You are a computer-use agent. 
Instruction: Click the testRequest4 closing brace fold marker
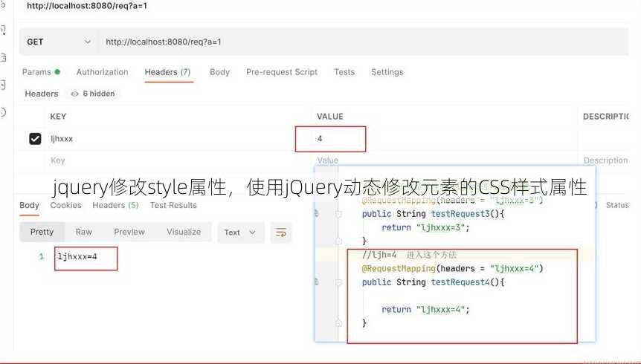click(x=338, y=323)
